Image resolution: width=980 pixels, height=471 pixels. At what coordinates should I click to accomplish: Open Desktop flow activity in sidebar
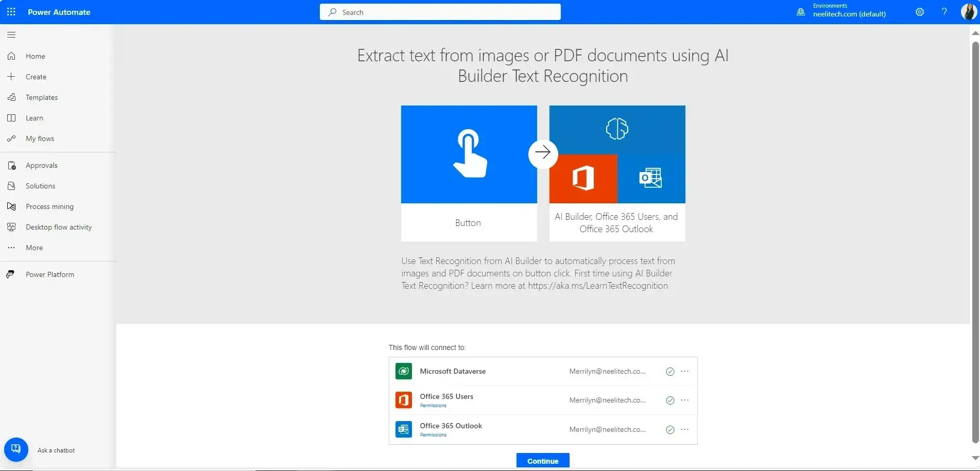click(x=58, y=227)
